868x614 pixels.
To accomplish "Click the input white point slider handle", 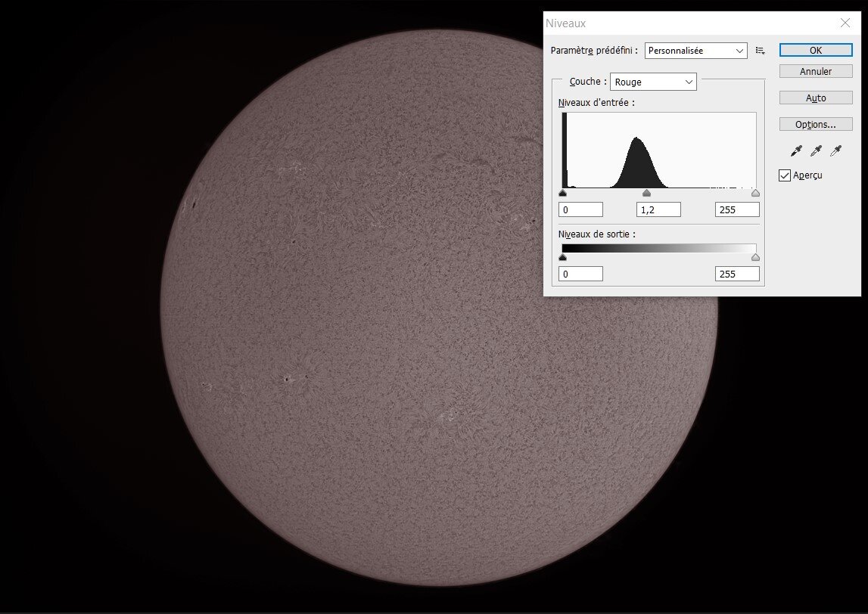I will pos(756,193).
